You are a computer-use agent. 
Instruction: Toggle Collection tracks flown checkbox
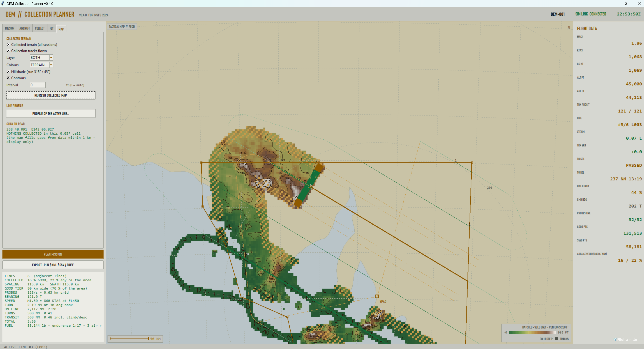(8, 51)
